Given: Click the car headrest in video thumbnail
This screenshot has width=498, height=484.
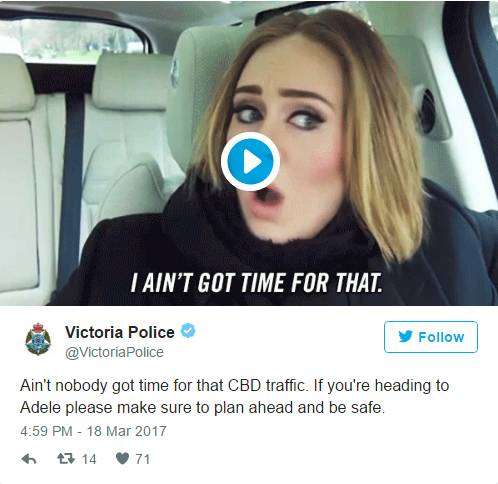Looking at the screenshot, I should click(x=129, y=82).
